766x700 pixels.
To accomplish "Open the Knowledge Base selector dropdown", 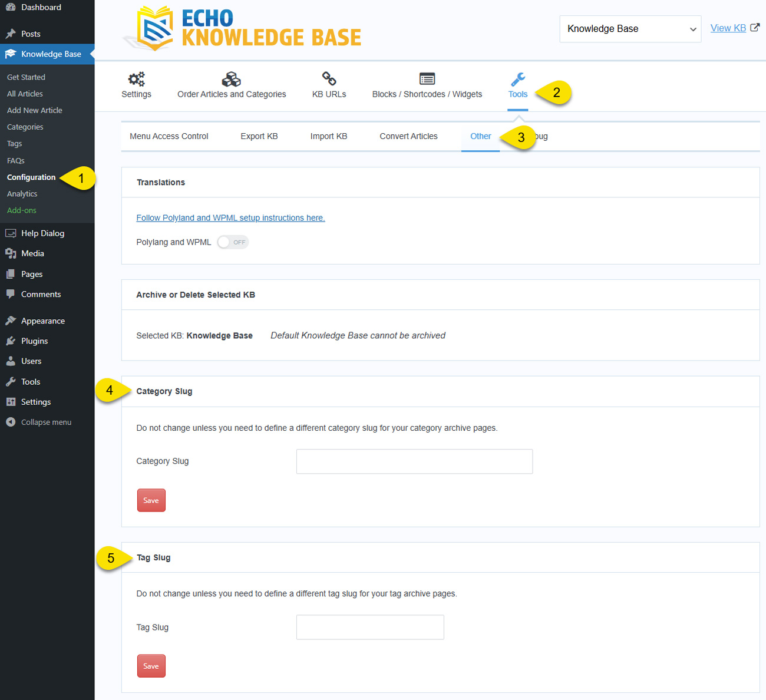I will coord(630,29).
